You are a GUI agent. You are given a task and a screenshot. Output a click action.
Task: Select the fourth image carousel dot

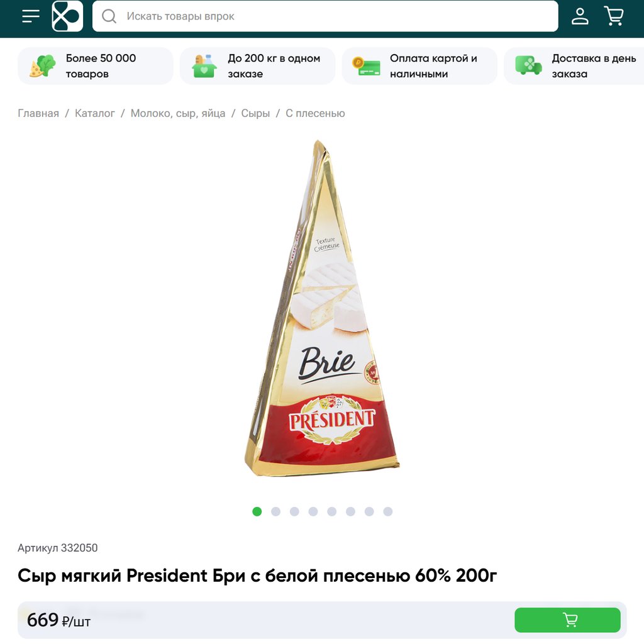click(313, 511)
